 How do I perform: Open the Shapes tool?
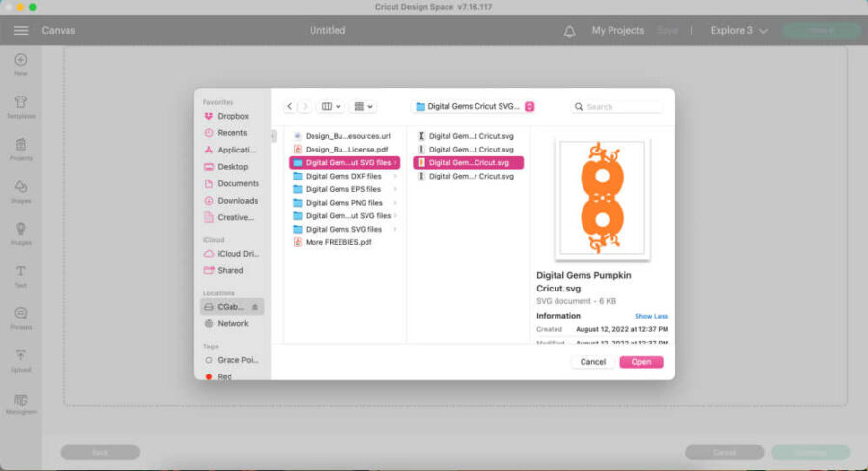[20, 190]
